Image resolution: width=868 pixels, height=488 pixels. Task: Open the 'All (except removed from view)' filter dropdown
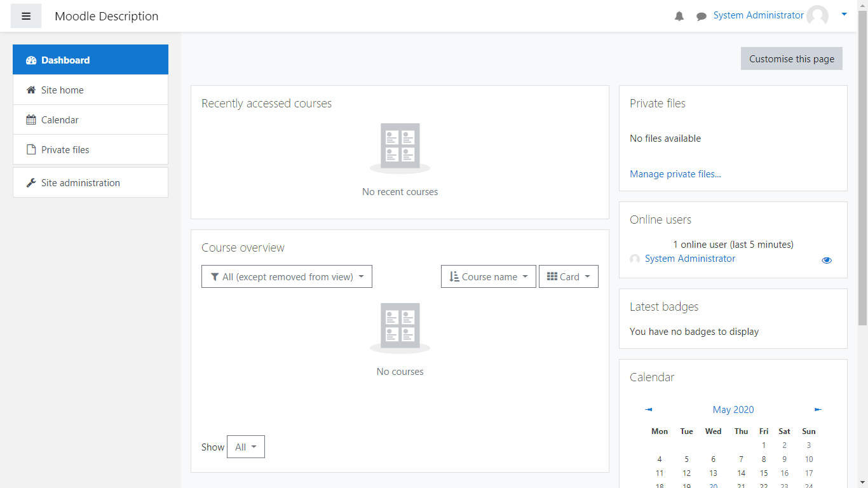(x=287, y=276)
